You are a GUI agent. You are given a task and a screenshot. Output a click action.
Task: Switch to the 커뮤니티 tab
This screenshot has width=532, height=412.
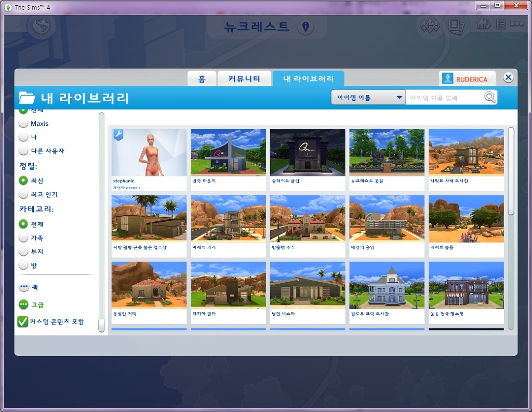tap(244, 79)
